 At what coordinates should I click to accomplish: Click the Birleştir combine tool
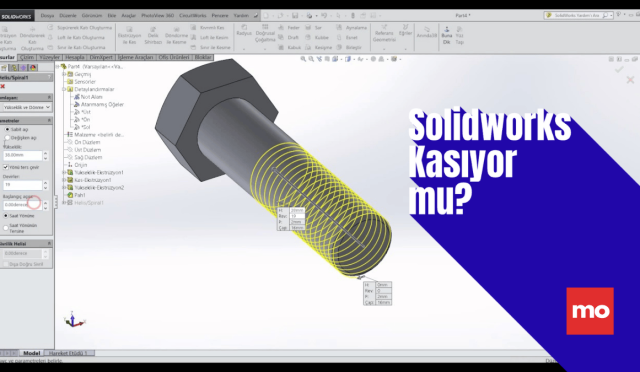point(349,47)
